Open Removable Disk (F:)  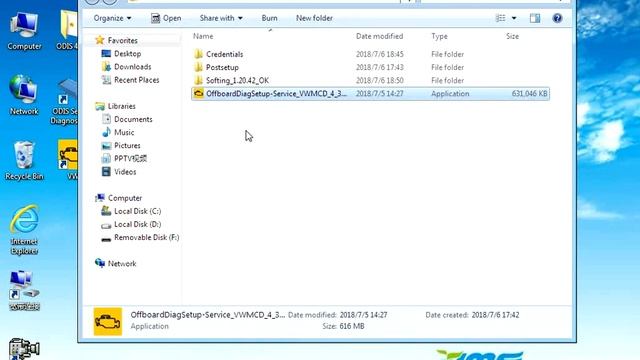[147, 237]
